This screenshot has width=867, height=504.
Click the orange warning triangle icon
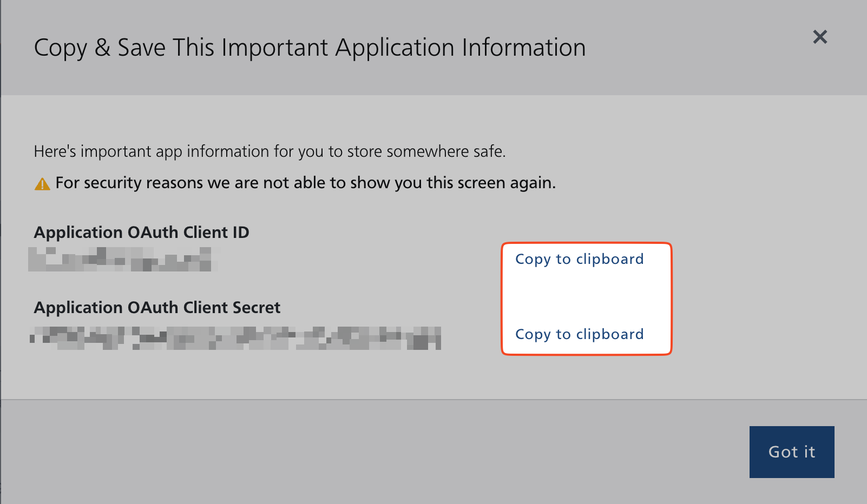(x=42, y=184)
